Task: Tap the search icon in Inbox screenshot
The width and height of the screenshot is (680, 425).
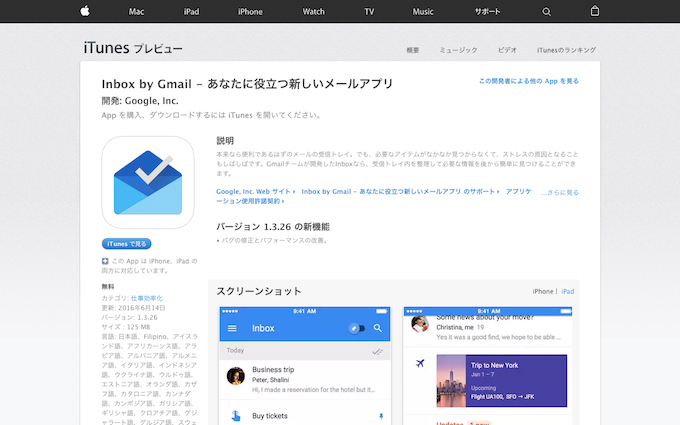Action: click(x=378, y=328)
